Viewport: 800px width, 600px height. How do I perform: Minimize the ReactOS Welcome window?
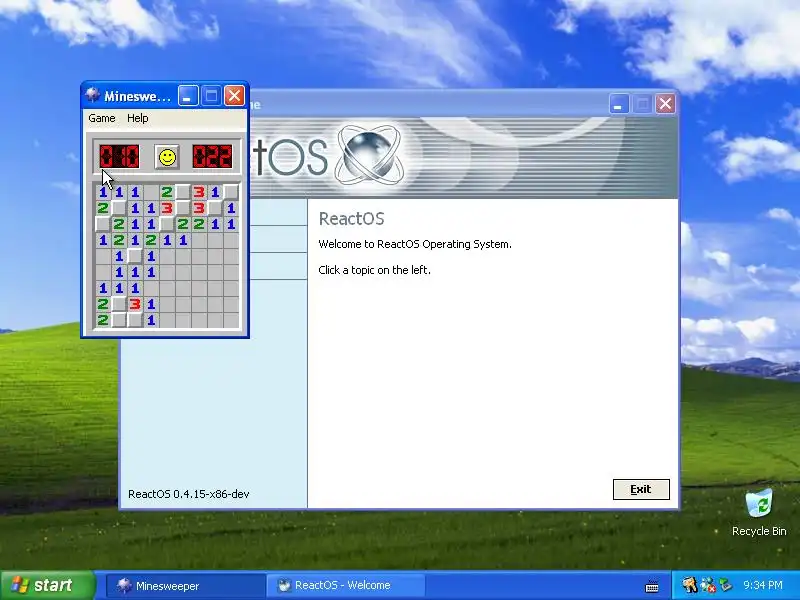[x=618, y=104]
